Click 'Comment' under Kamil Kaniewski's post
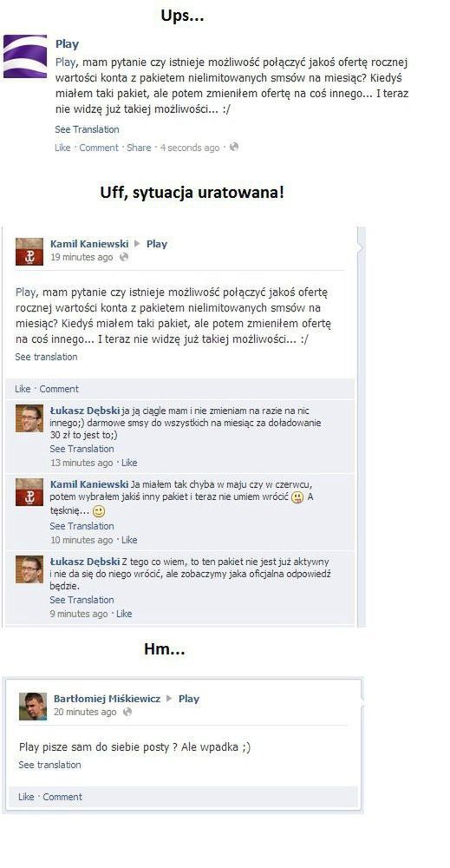 tap(59, 389)
